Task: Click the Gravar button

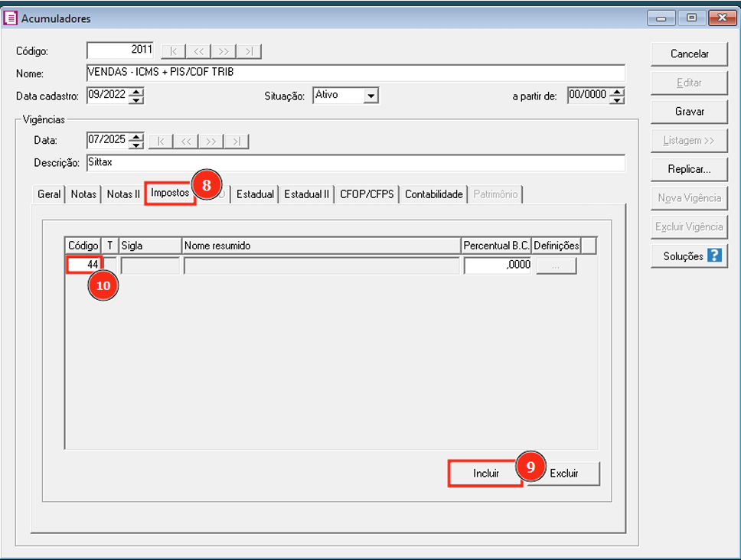Action: point(689,111)
